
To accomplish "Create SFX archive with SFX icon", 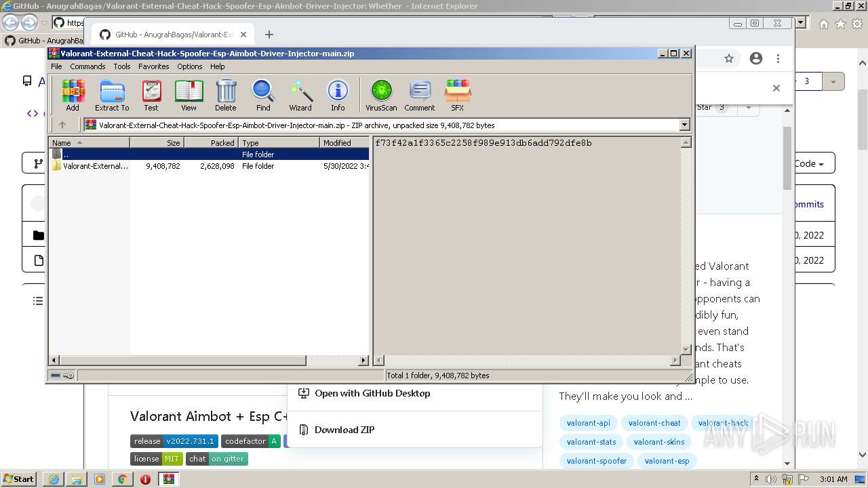I will 458,95.
